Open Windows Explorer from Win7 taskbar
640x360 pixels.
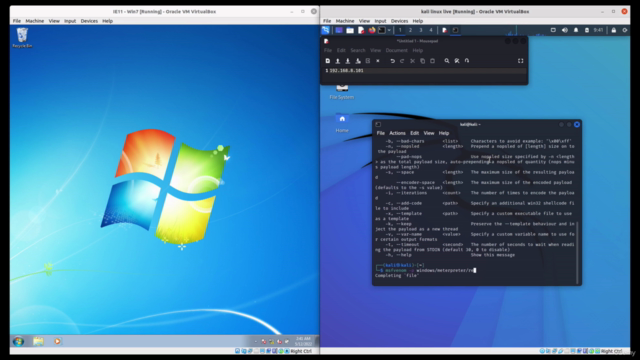38,341
